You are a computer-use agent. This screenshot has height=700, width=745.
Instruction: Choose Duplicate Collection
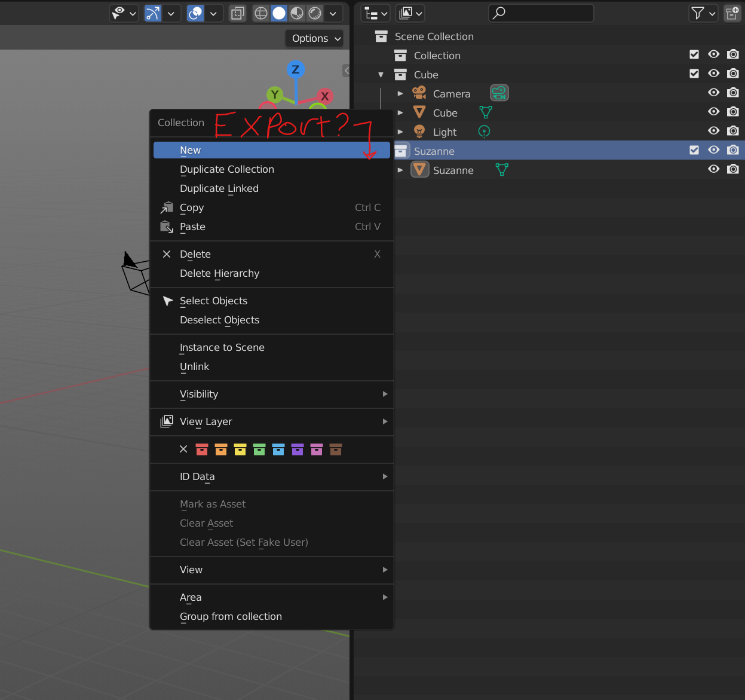tap(272, 169)
